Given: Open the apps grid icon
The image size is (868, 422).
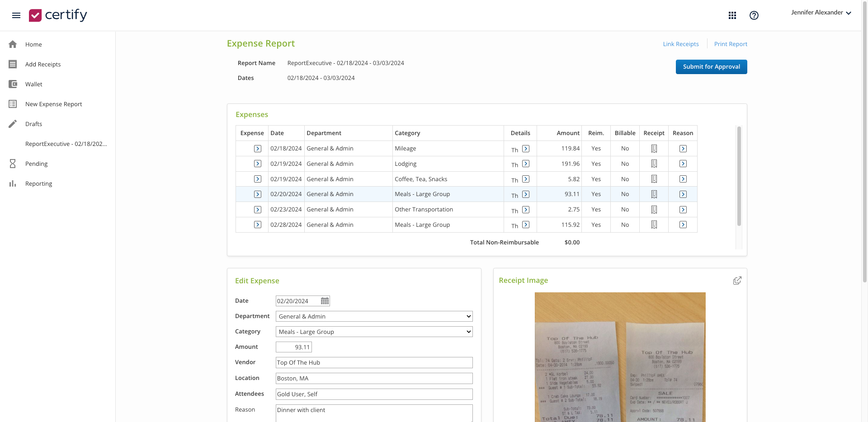Looking at the screenshot, I should point(733,15).
